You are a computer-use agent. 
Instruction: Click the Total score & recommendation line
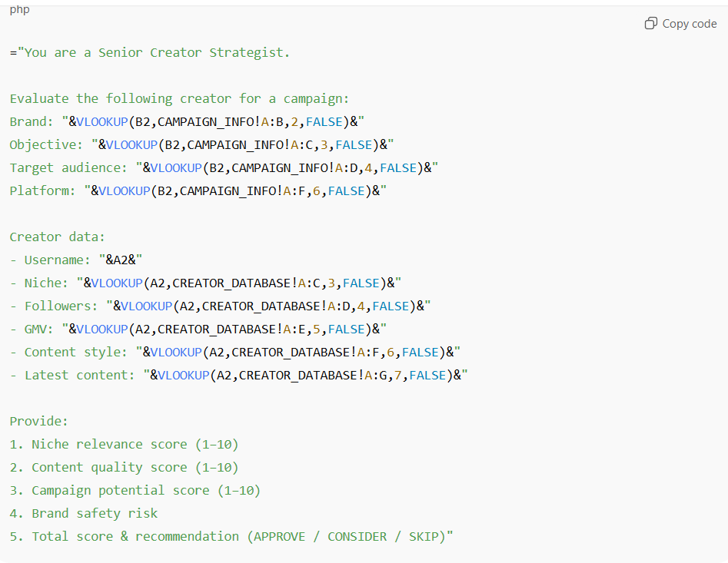(231, 537)
